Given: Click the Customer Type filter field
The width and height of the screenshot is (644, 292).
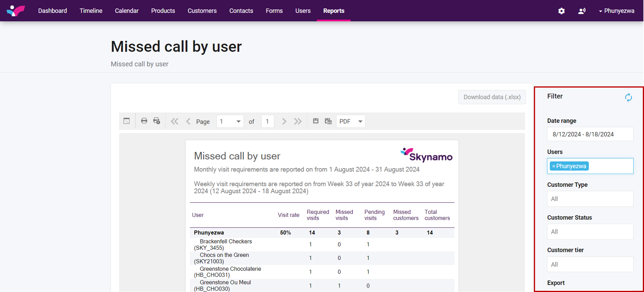Looking at the screenshot, I should (x=590, y=199).
